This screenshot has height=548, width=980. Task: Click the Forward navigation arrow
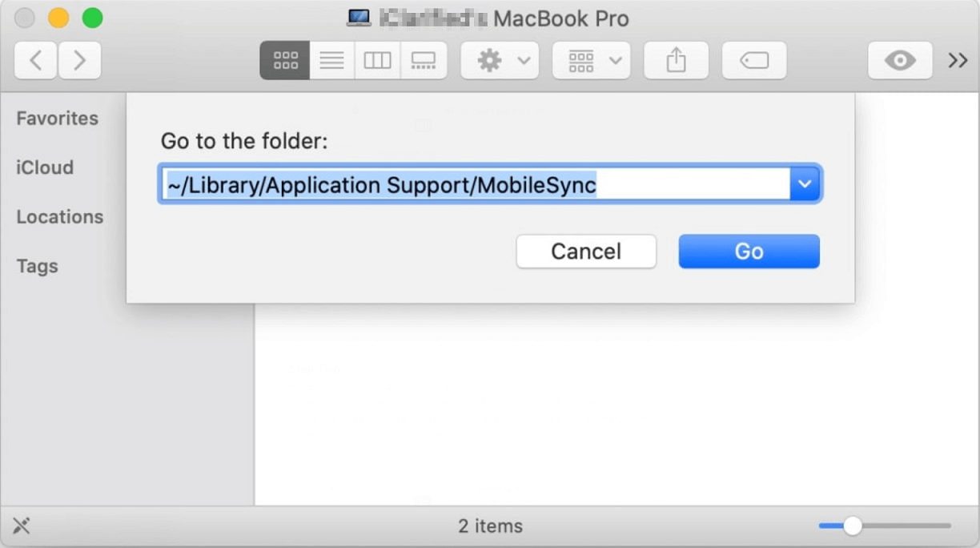tap(79, 61)
